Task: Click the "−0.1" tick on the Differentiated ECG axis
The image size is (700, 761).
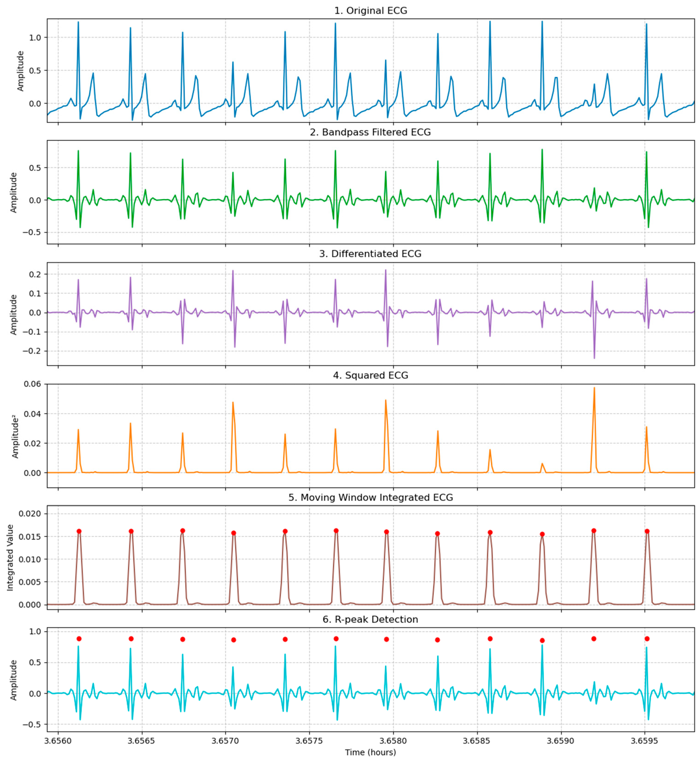Action: click(31, 332)
